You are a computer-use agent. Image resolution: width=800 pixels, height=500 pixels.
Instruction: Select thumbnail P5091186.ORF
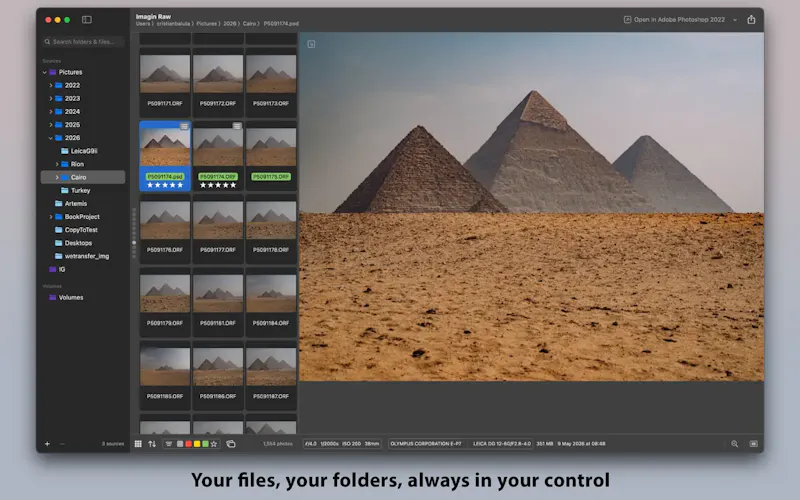[x=218, y=375]
